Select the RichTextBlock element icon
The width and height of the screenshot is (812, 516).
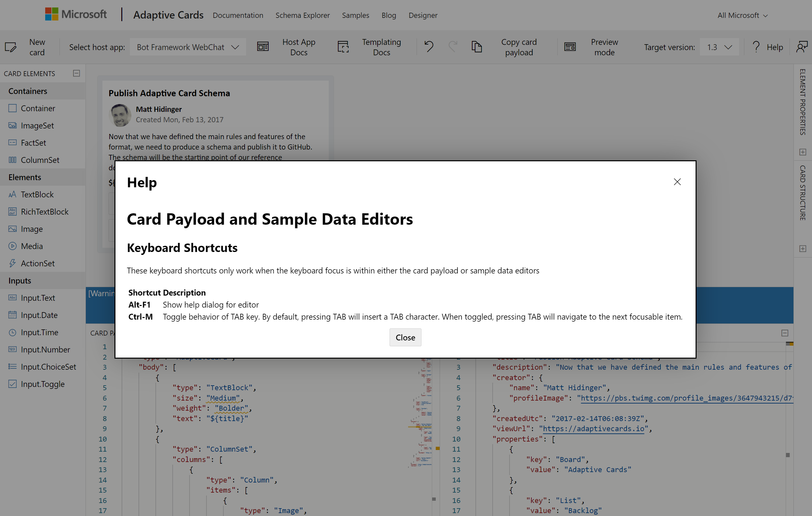[12, 211]
